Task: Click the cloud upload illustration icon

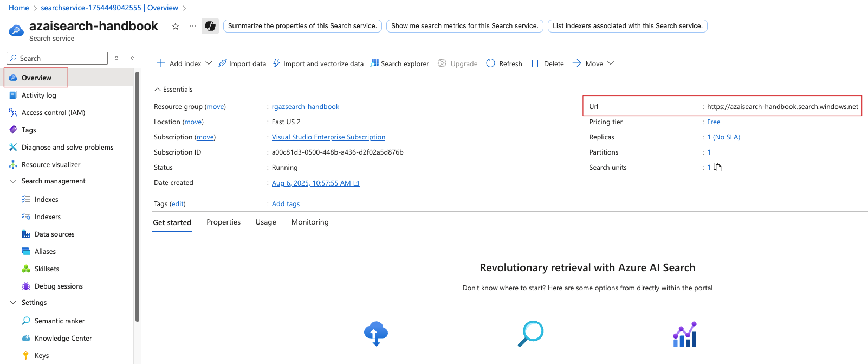Action: 376,334
